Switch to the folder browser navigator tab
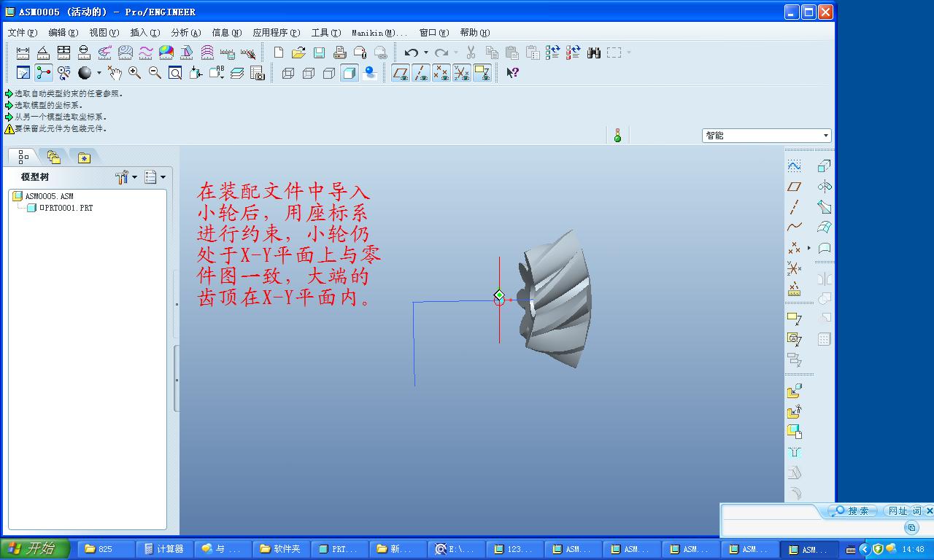 pos(53,157)
